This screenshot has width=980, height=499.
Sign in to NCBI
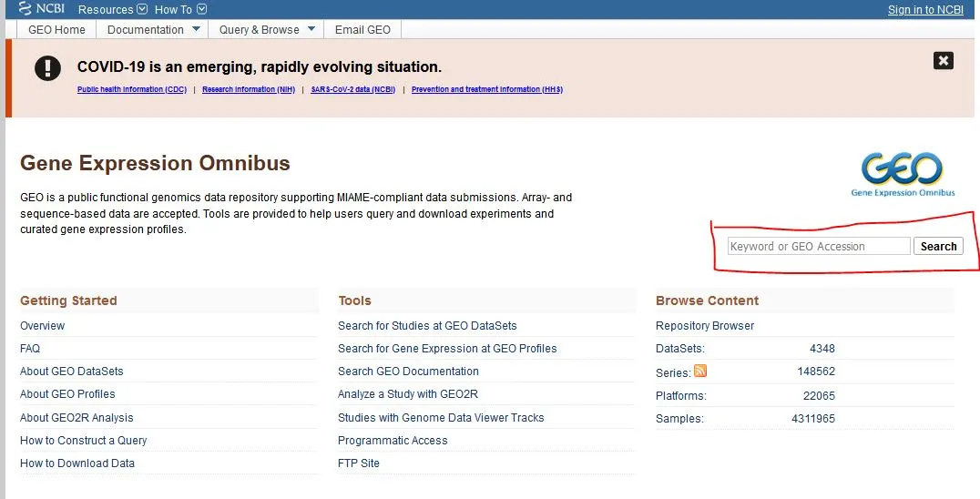tap(924, 10)
